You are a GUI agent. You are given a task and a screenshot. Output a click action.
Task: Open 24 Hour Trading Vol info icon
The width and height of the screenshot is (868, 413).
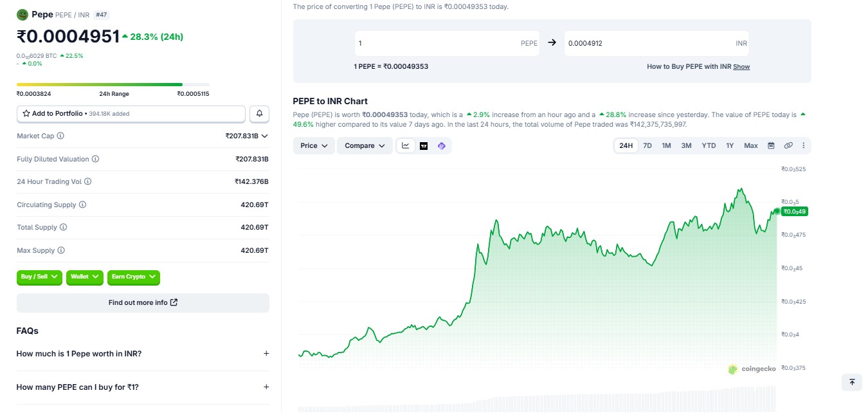click(x=87, y=181)
